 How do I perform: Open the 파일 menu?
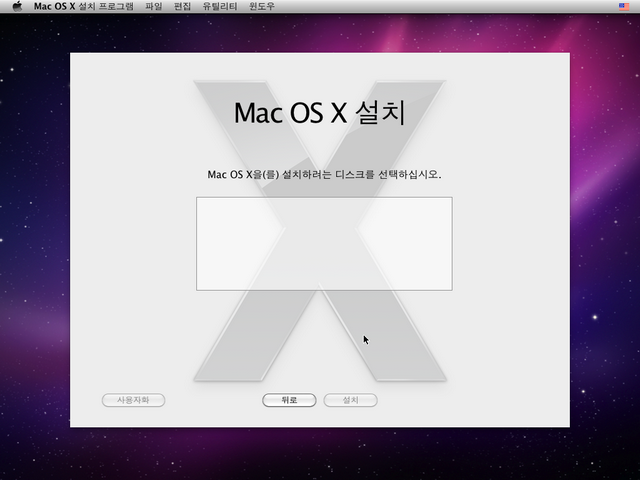click(x=153, y=7)
